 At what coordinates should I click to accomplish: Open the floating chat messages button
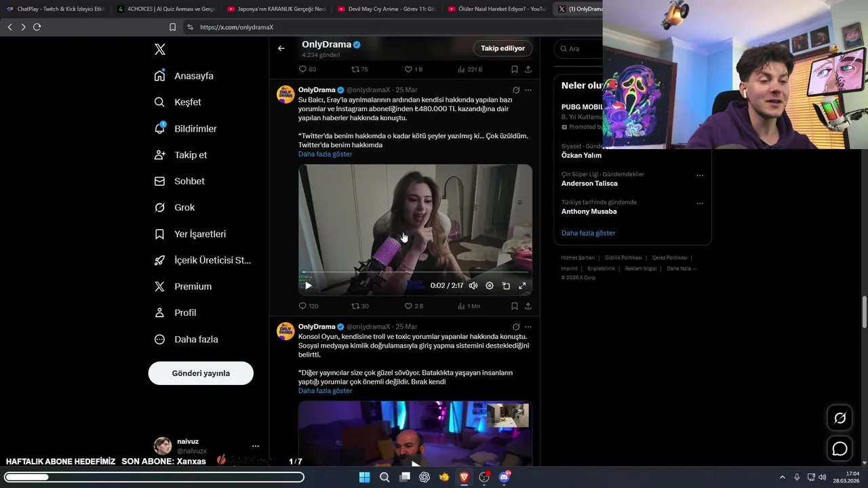click(x=840, y=449)
